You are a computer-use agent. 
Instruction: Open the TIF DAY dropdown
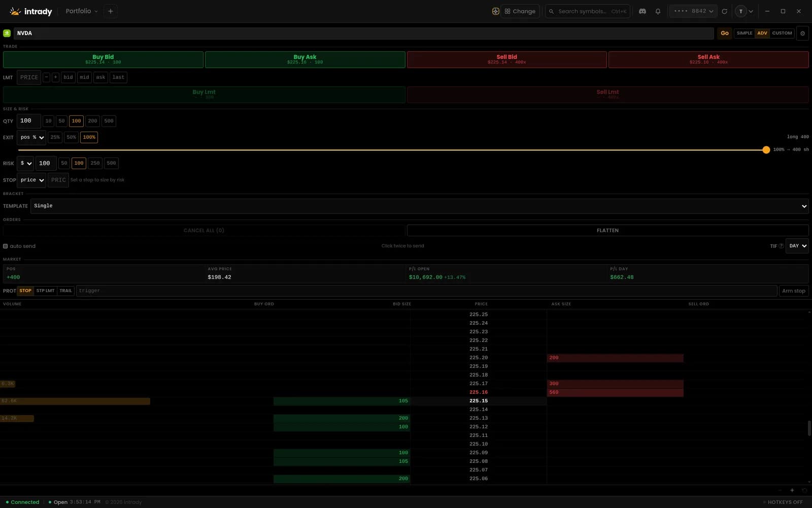(797, 246)
